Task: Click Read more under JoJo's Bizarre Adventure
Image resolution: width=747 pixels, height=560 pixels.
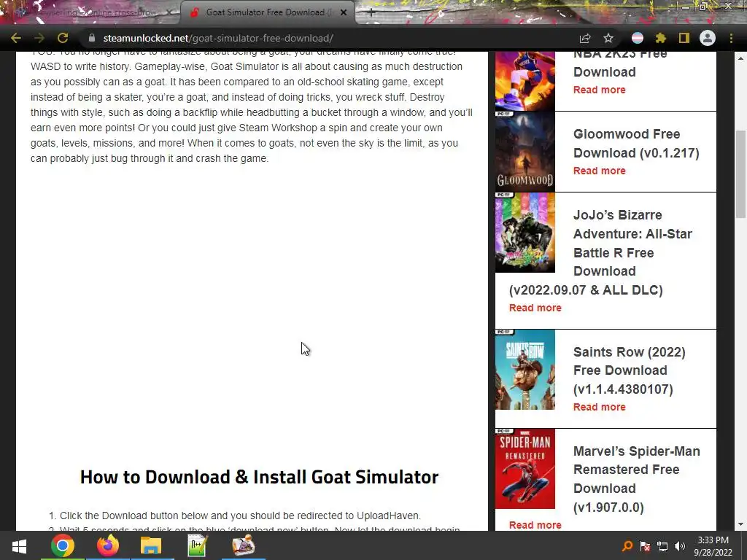Action: (x=535, y=308)
